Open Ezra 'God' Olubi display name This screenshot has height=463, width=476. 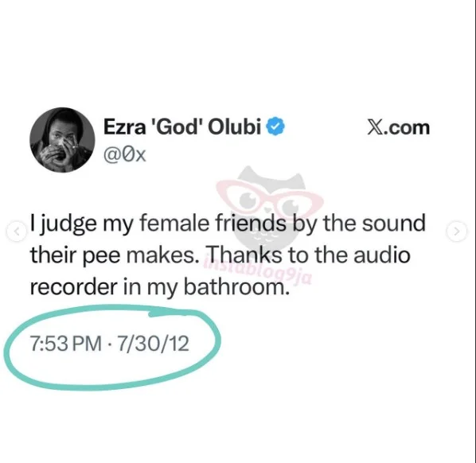coord(182,126)
